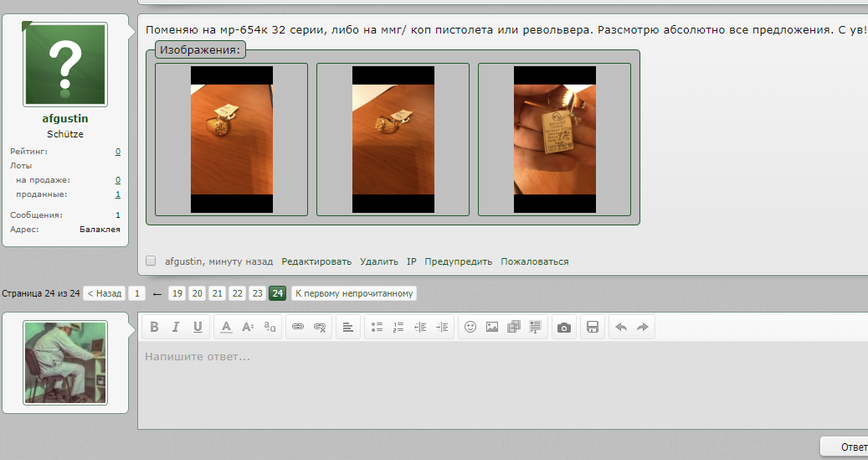Open the third attached image thumbnail
This screenshot has height=460, width=868.
coord(554,139)
